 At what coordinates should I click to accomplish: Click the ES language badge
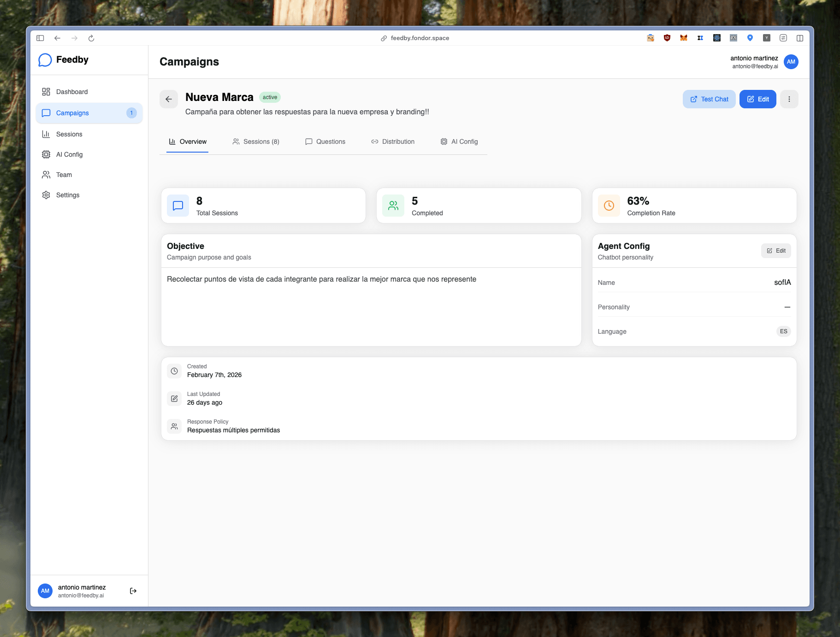[x=783, y=331]
